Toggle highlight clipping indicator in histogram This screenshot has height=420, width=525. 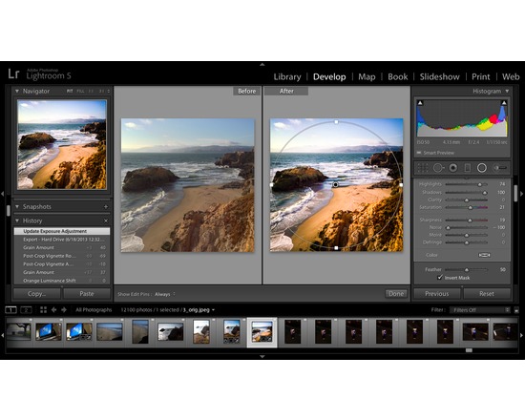(504, 103)
